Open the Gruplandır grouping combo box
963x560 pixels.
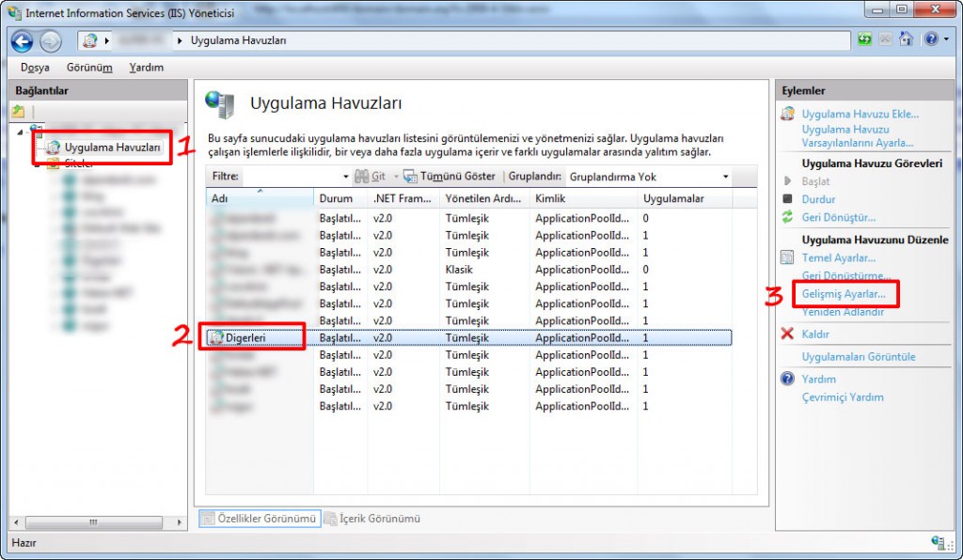pos(649,177)
